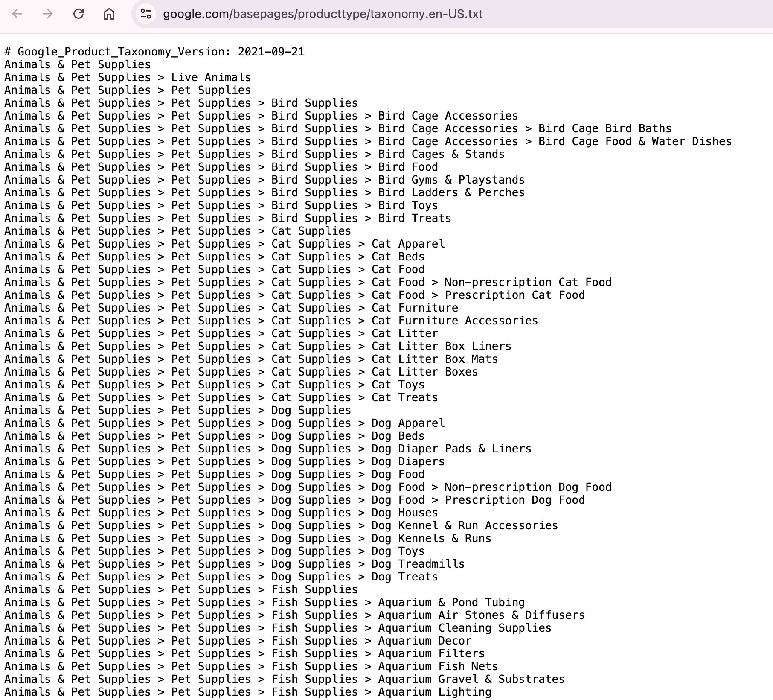Click the line ending 'Pet Supplies > Cat Supplies'

[178, 231]
